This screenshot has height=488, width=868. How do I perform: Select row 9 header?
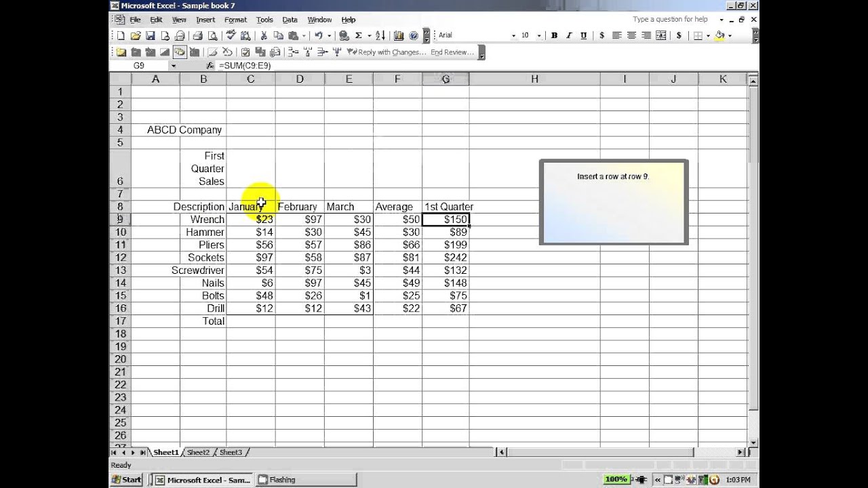pyautogui.click(x=120, y=219)
